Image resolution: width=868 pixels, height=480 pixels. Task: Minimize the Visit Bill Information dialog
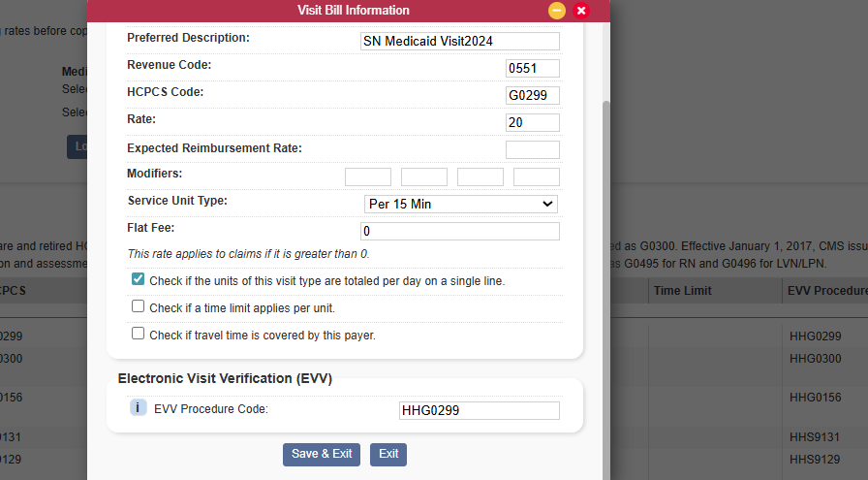pyautogui.click(x=557, y=11)
